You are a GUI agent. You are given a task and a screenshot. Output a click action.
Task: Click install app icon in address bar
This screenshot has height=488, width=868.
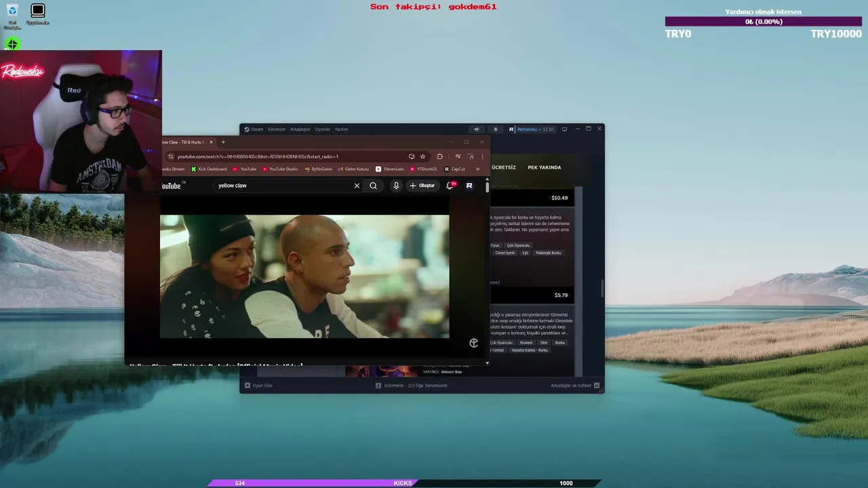[x=411, y=157]
